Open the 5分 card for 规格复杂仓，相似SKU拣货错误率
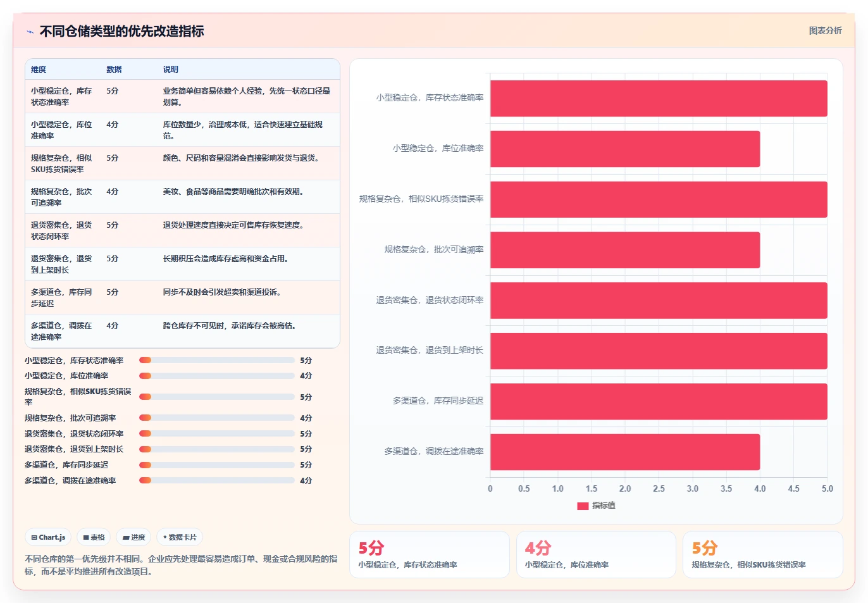 pyautogui.click(x=763, y=554)
